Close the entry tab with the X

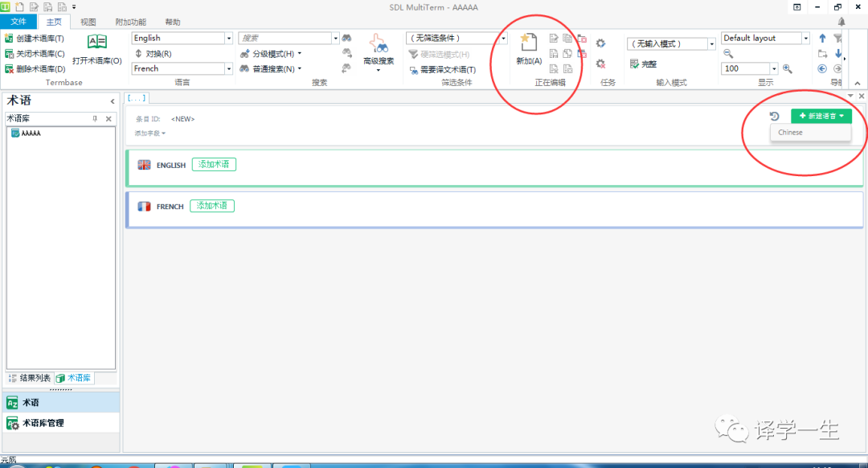862,96
